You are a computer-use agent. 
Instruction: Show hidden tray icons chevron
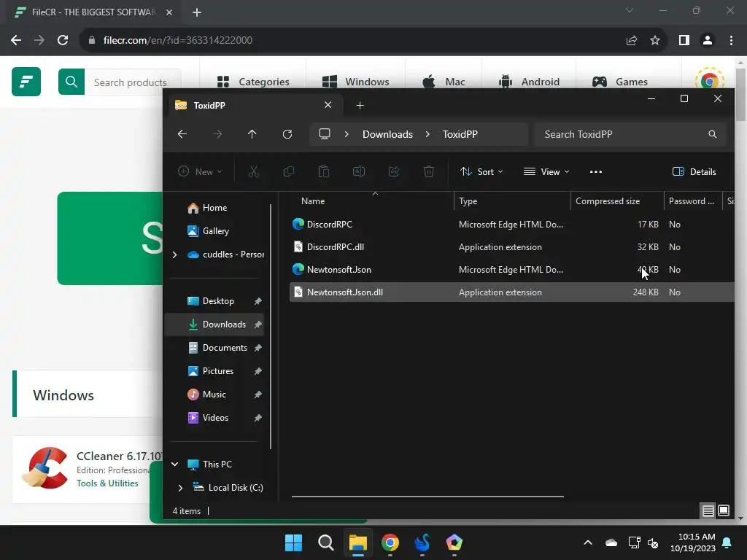pos(588,542)
